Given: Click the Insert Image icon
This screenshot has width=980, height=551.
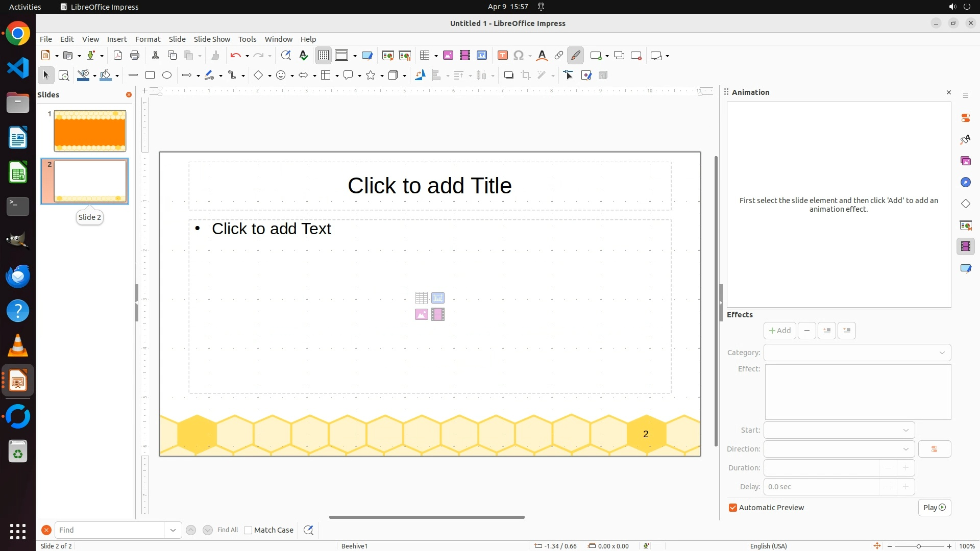Looking at the screenshot, I should coord(448,56).
